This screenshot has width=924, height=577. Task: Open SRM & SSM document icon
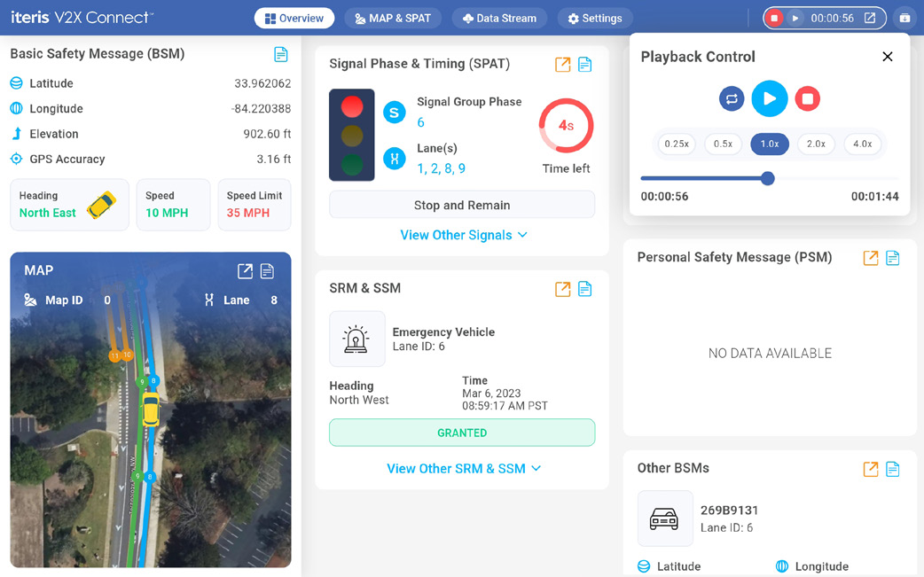point(584,289)
